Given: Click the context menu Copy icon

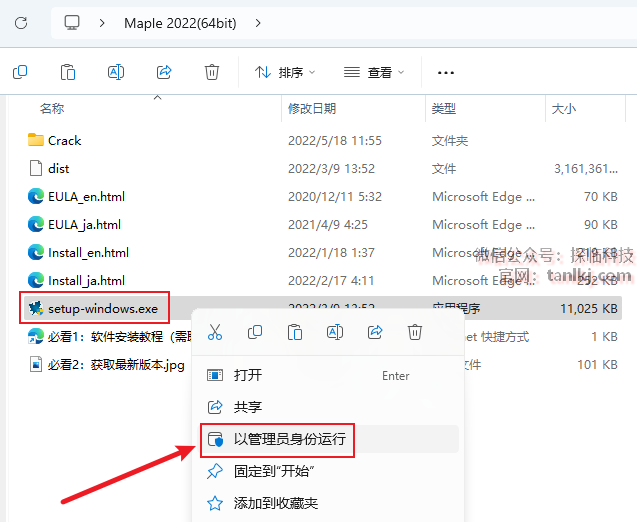Looking at the screenshot, I should point(255,332).
